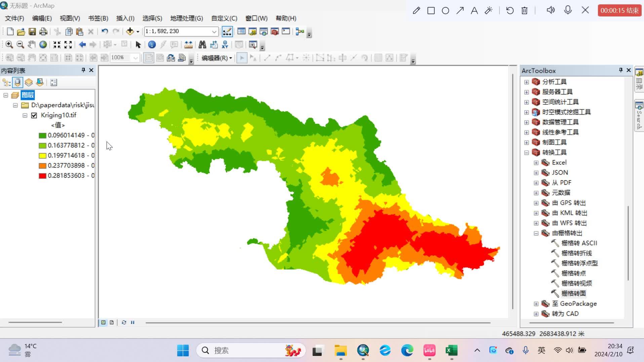Collapse the 由栅格转出 toolset
The width and height of the screenshot is (644, 362).
536,233
